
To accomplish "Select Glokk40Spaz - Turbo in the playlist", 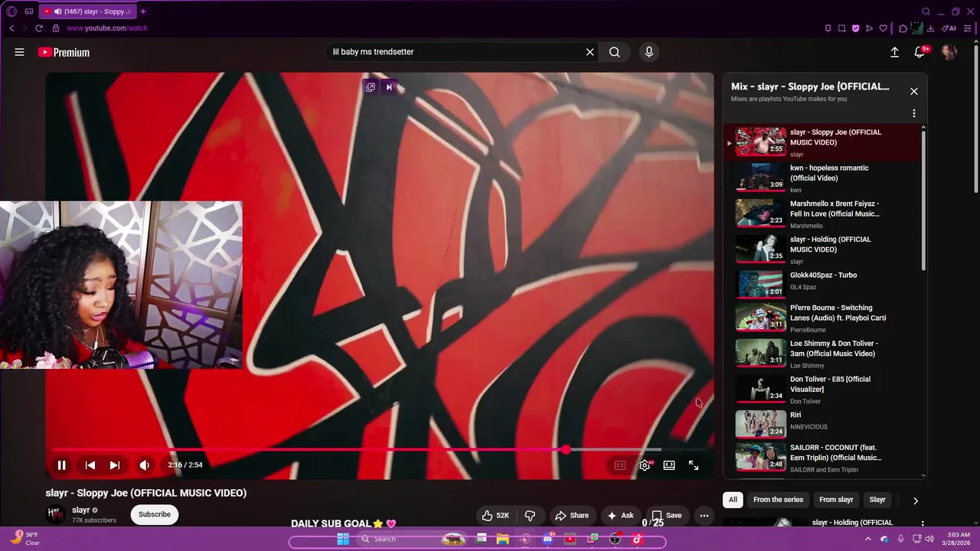I will (823, 284).
